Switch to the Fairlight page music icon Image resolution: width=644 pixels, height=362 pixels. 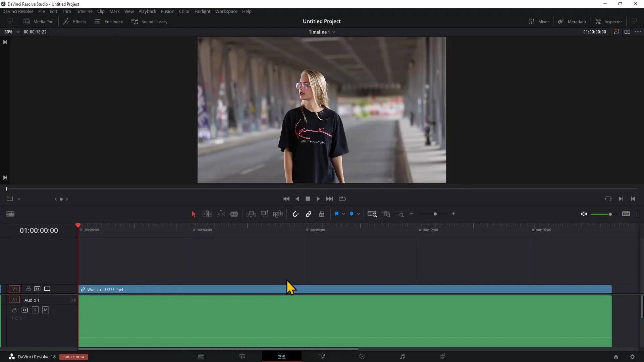402,357
